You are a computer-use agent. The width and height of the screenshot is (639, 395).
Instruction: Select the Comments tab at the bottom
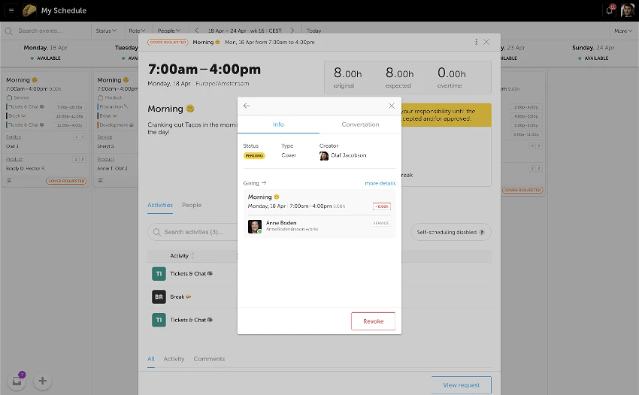coord(209,359)
